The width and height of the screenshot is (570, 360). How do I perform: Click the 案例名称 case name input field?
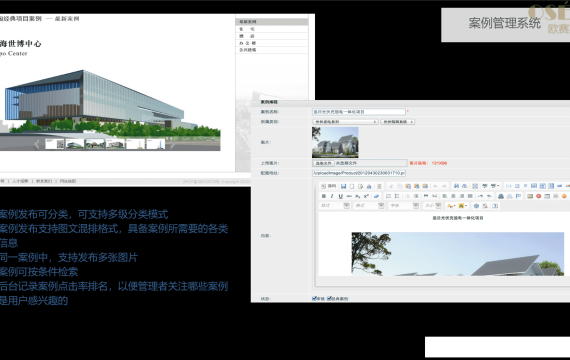[359, 112]
